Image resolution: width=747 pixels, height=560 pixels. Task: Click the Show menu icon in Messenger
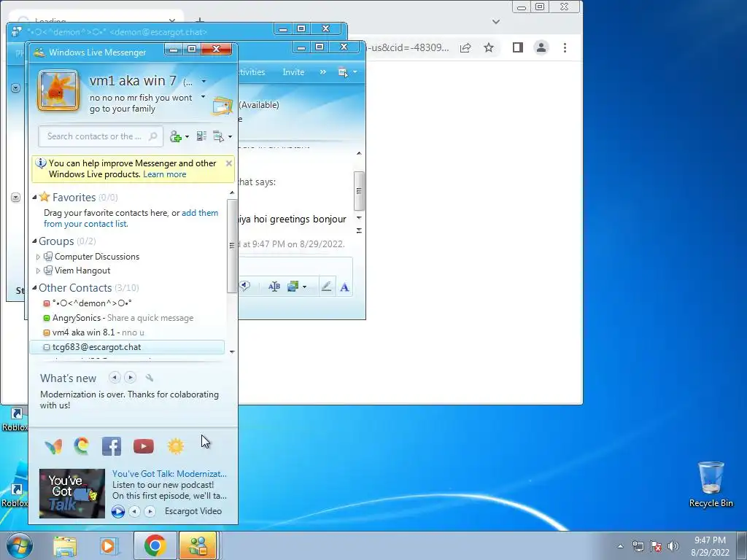[218, 136]
